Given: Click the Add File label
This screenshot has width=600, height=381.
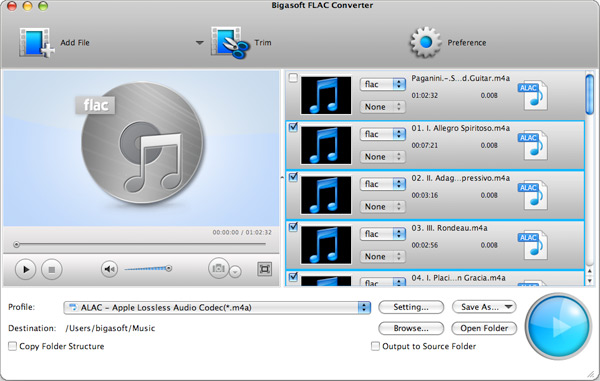Looking at the screenshot, I should click(75, 42).
